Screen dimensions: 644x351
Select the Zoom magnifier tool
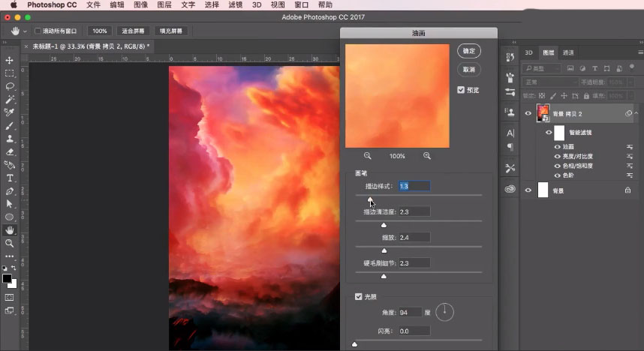[x=10, y=243]
